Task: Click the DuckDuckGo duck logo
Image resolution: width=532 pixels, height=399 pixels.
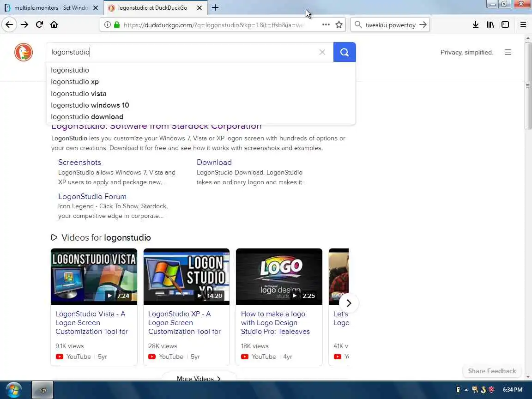Action: tap(24, 52)
